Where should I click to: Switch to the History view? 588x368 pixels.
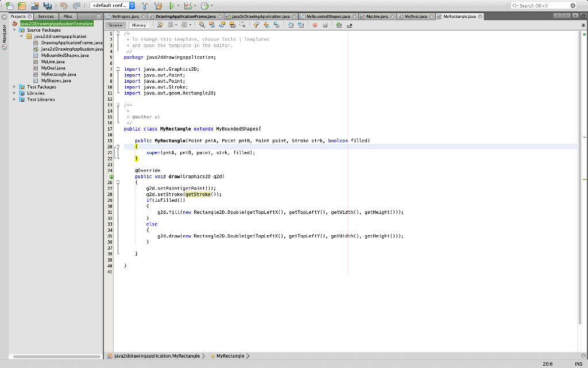pos(140,25)
